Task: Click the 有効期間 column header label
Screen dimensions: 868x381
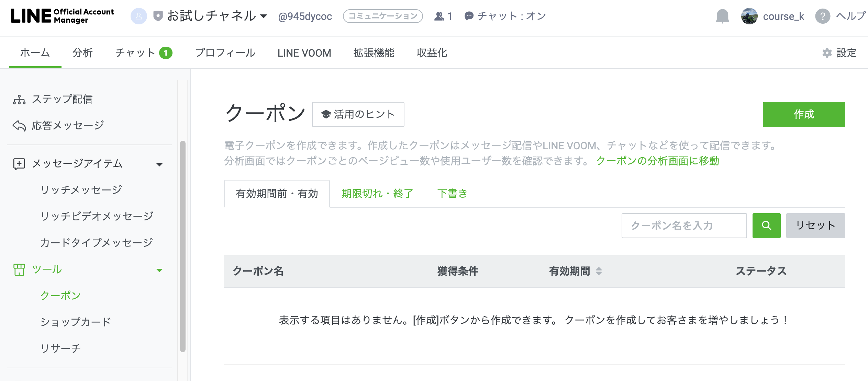Action: (569, 271)
